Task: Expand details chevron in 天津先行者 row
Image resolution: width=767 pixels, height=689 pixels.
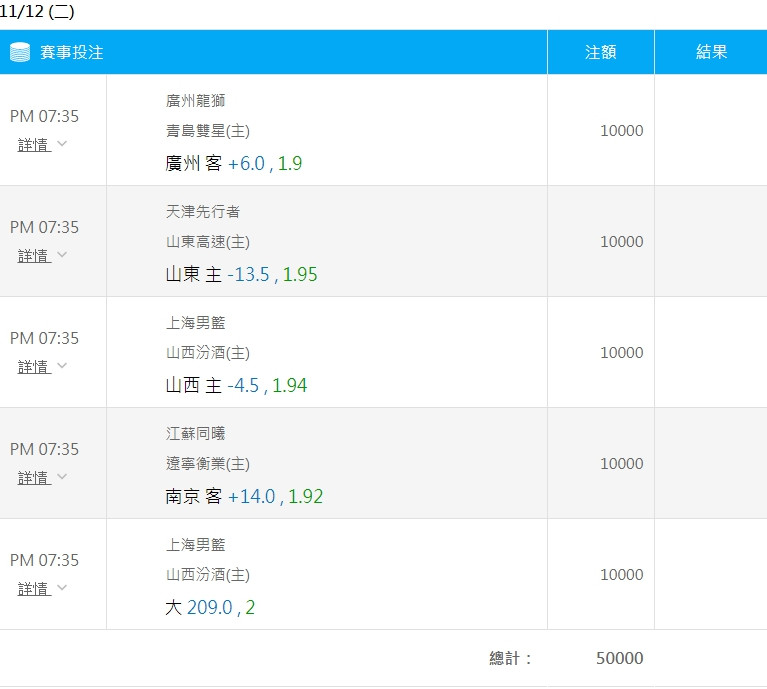Action: (x=62, y=255)
